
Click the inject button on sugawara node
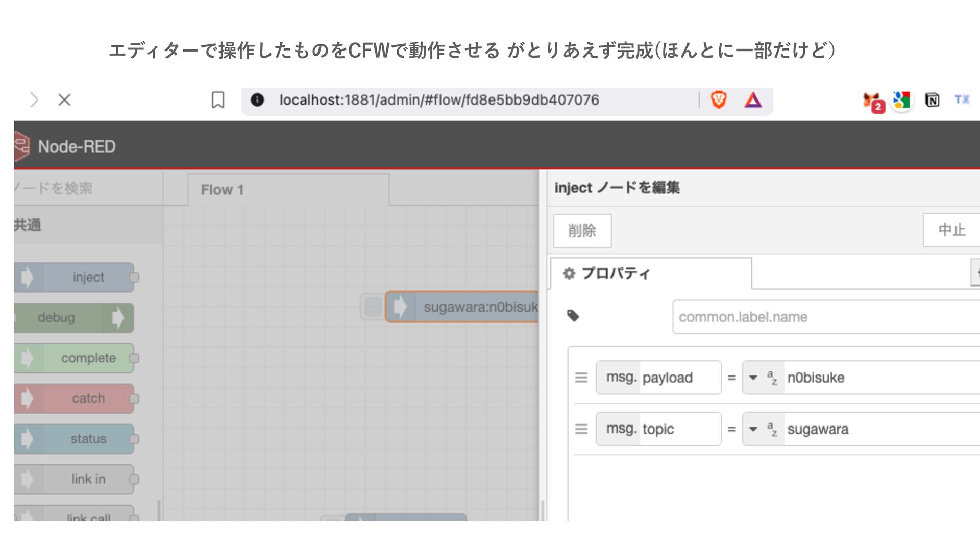click(373, 307)
